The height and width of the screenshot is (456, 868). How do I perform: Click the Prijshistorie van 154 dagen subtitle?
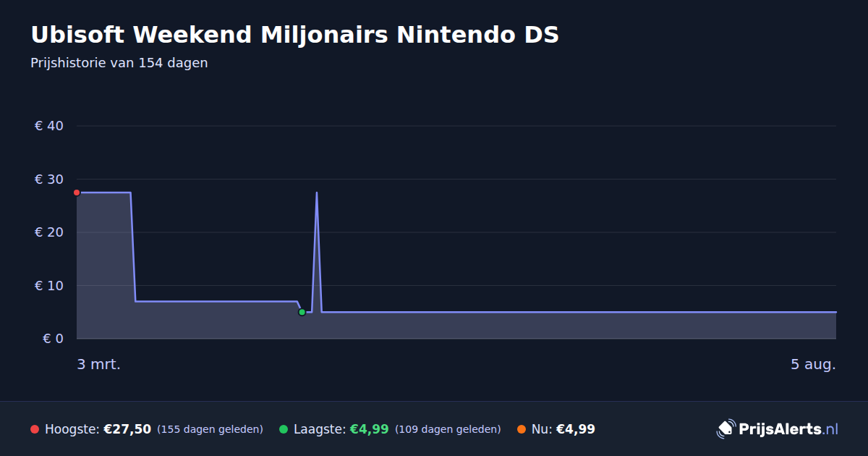point(119,63)
